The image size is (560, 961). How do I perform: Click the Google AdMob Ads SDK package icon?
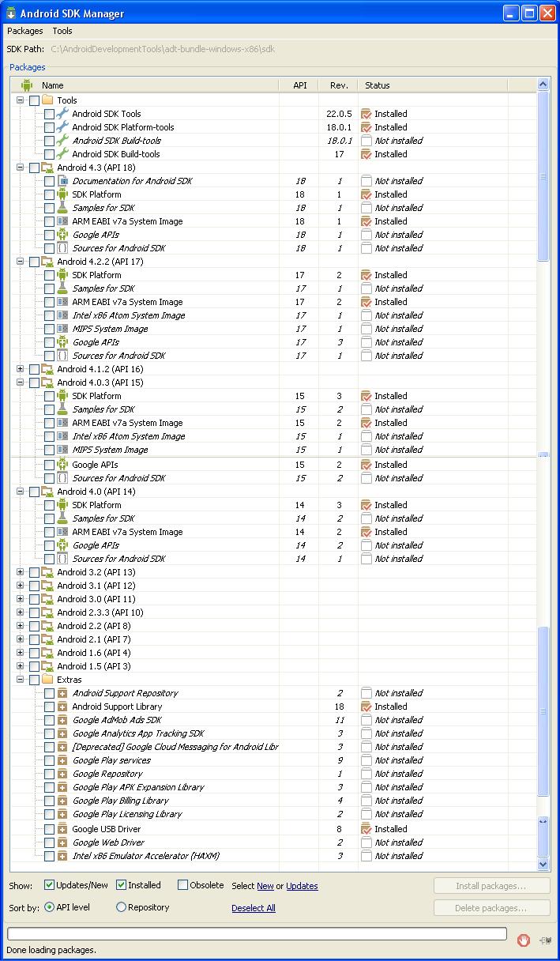click(62, 720)
